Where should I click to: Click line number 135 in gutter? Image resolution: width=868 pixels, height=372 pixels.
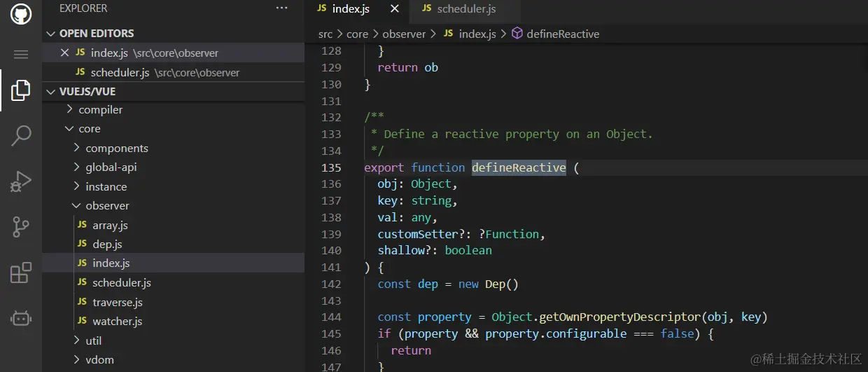pos(330,167)
